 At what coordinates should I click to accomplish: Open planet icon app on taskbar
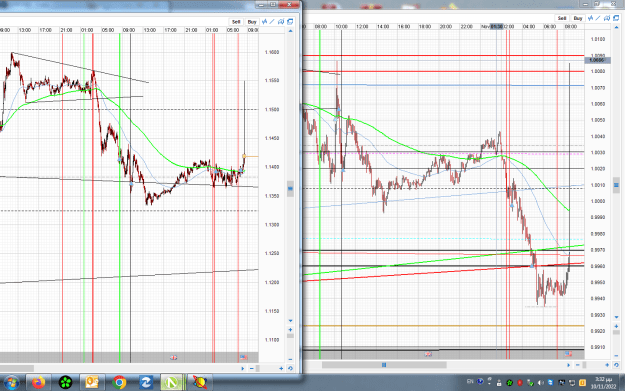(x=200, y=383)
